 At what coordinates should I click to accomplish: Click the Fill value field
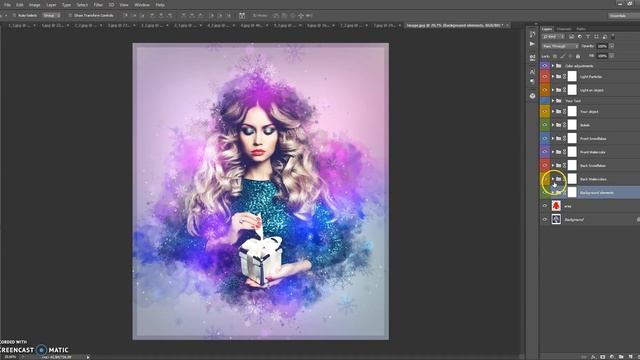tap(602, 56)
